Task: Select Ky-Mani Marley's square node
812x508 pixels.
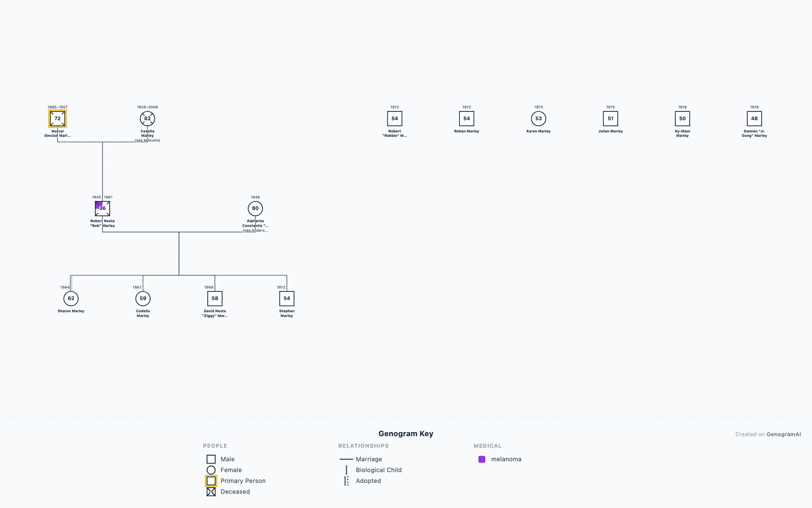Action: pos(682,119)
